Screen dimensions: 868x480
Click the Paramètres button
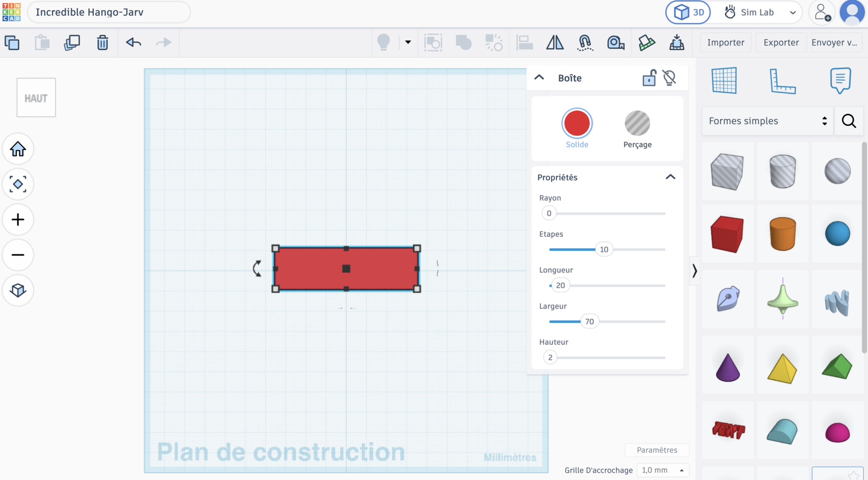pos(657,450)
